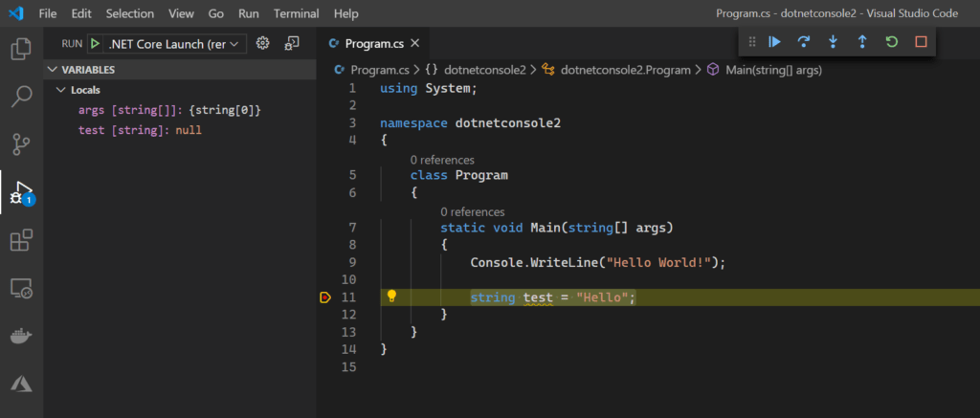Click 'static void Main' declaration text

click(501, 228)
